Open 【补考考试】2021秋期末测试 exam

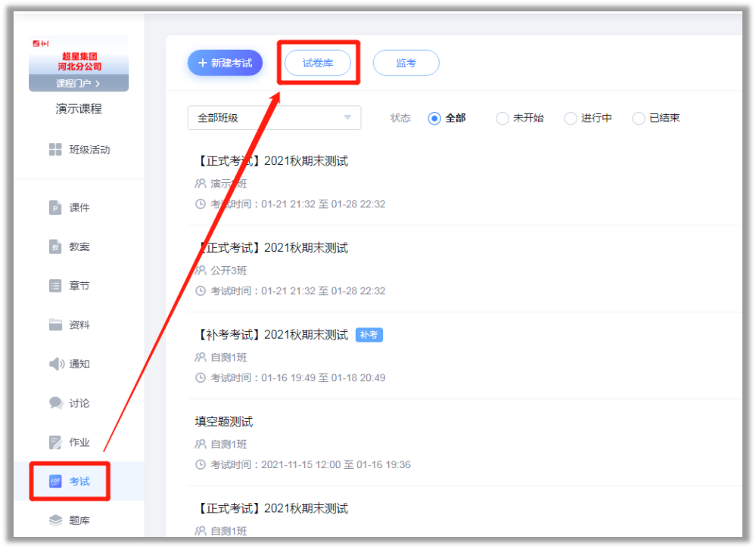(x=272, y=335)
